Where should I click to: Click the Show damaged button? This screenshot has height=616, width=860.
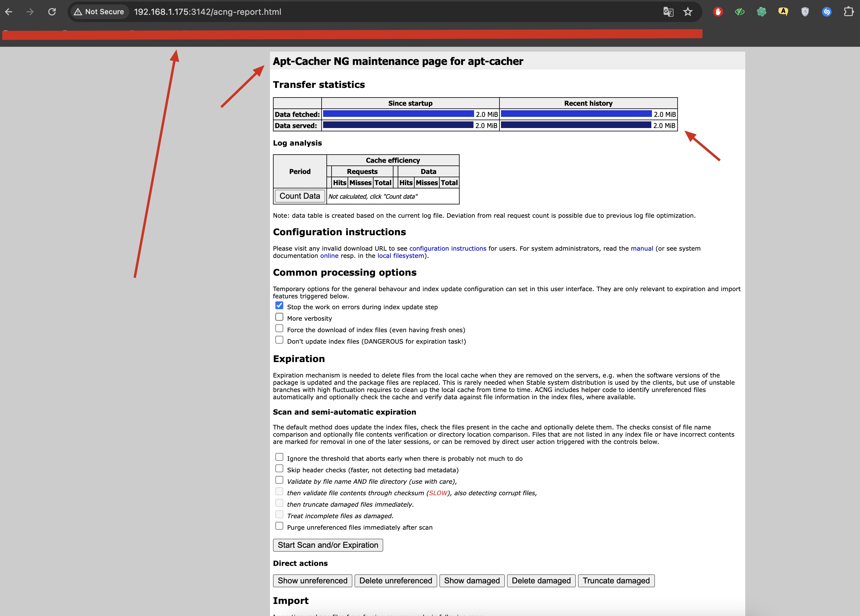472,581
